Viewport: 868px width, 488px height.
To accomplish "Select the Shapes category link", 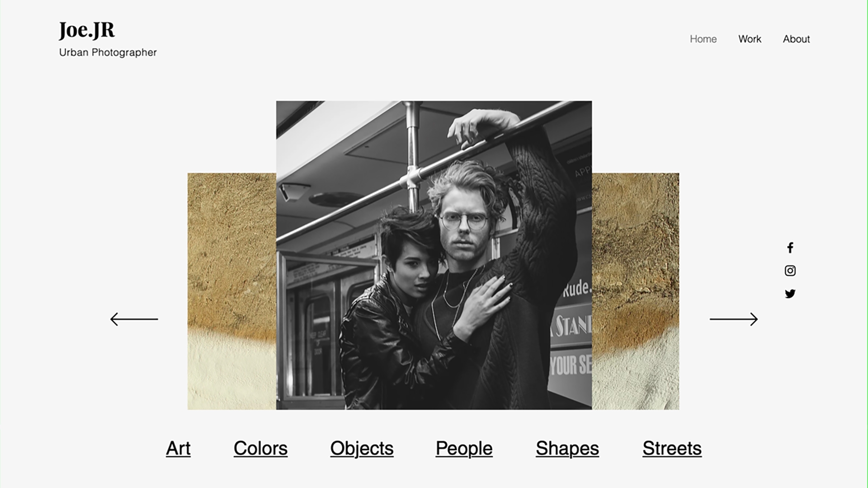I will [x=567, y=447].
